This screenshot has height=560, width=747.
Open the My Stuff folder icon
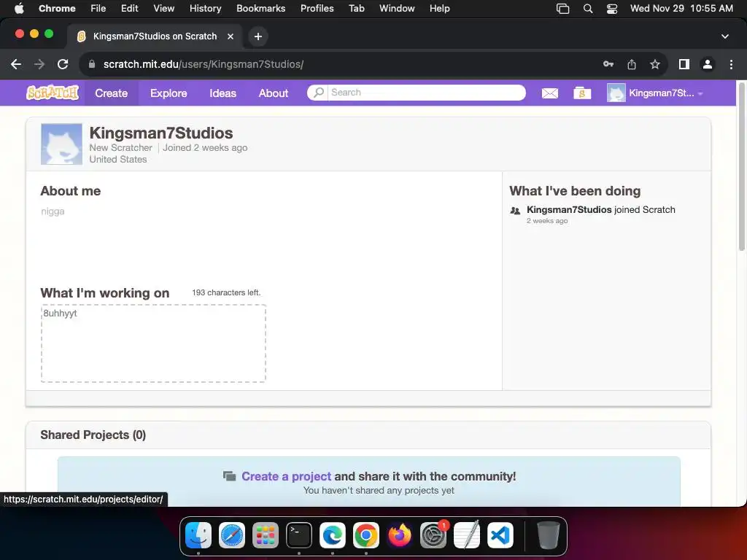(x=581, y=93)
